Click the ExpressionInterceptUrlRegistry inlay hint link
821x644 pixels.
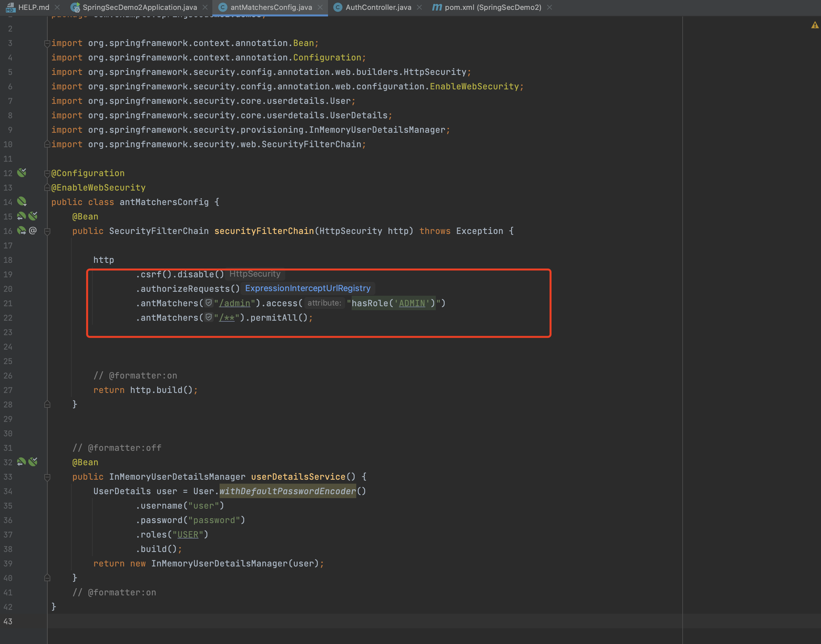307,288
